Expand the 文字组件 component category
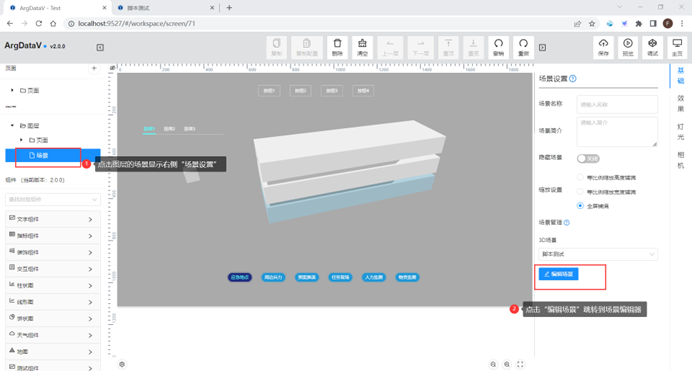Viewport: 692px width, 371px height. 53,219
